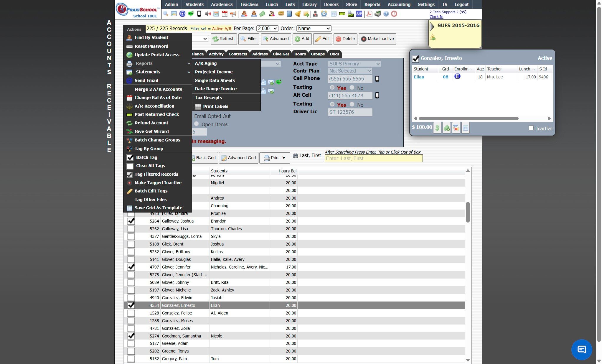The width and height of the screenshot is (602, 364).
Task: Open the A/P toolbar icon
Action: 359,14
